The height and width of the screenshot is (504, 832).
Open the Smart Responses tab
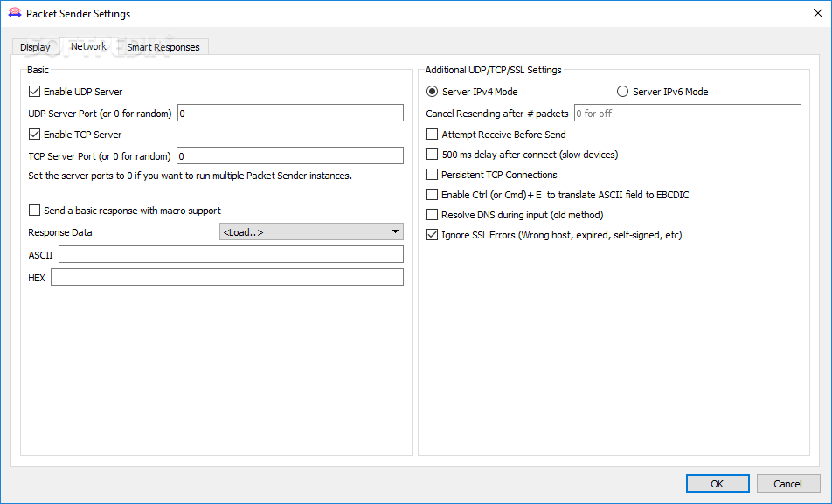pyautogui.click(x=163, y=46)
